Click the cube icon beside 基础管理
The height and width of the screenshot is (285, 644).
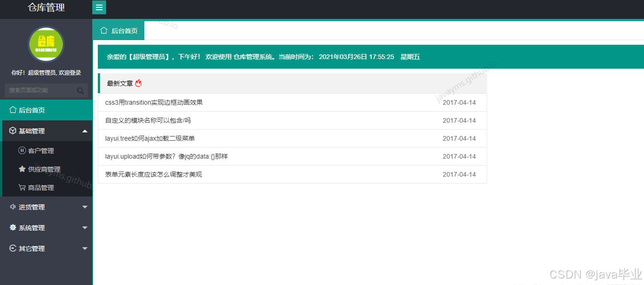point(12,131)
